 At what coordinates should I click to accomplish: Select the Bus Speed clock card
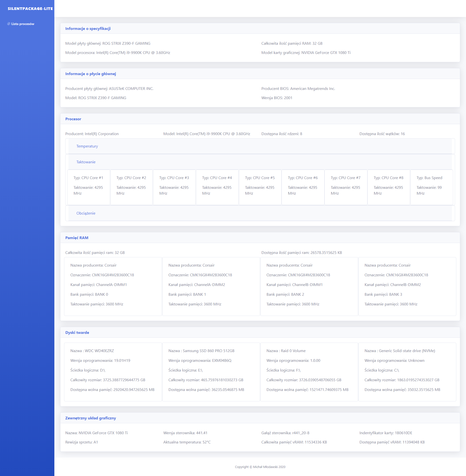pos(431,187)
